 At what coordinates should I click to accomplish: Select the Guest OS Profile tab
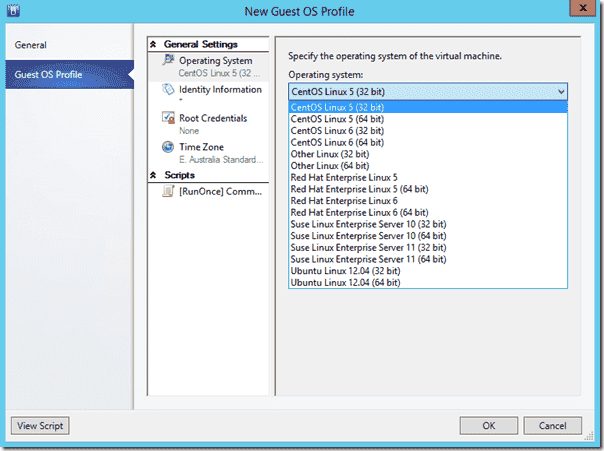pyautogui.click(x=69, y=74)
